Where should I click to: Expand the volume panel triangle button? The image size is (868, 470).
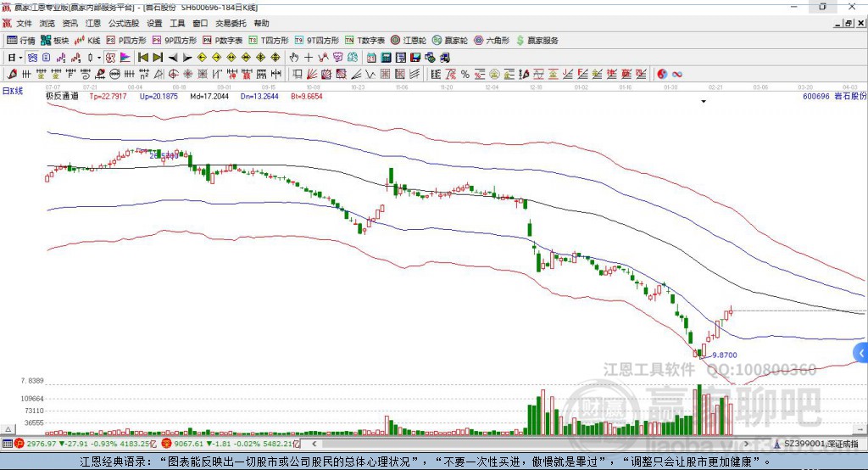8,429
